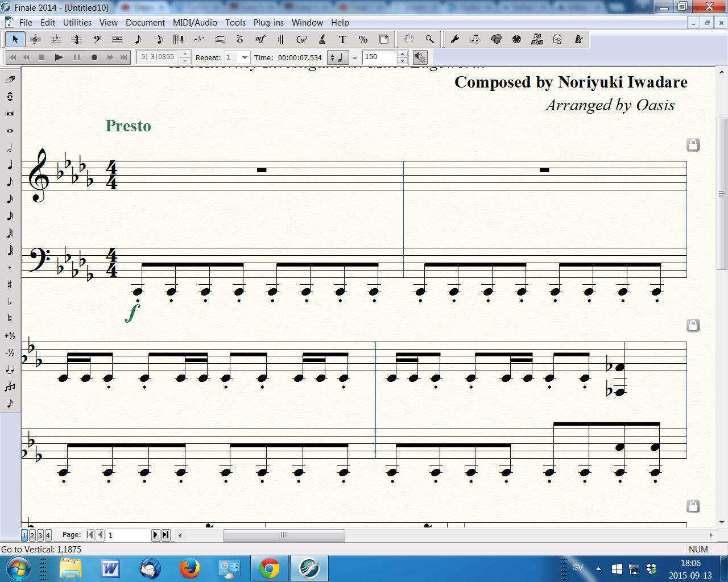Image resolution: width=728 pixels, height=582 pixels.
Task: Select the MIDI tool (round connector icon)
Action: tap(516, 39)
